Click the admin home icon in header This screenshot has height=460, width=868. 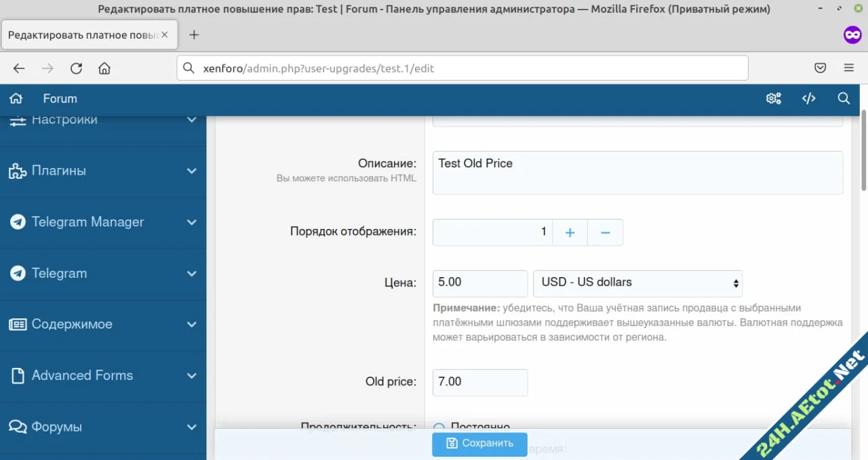16,98
